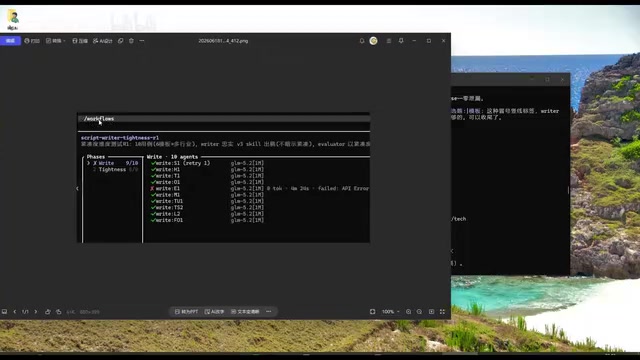The height and width of the screenshot is (360, 640).
Task: Click the fit-to-window icon near zoom
Action: pyautogui.click(x=372, y=311)
